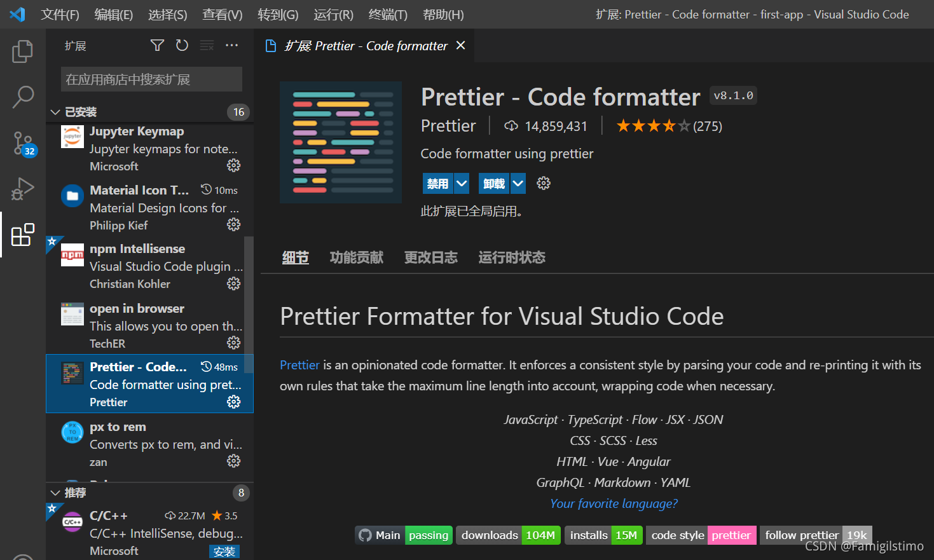This screenshot has height=560, width=934.
Task: Open the Explorer sidebar icon
Action: [x=22, y=51]
